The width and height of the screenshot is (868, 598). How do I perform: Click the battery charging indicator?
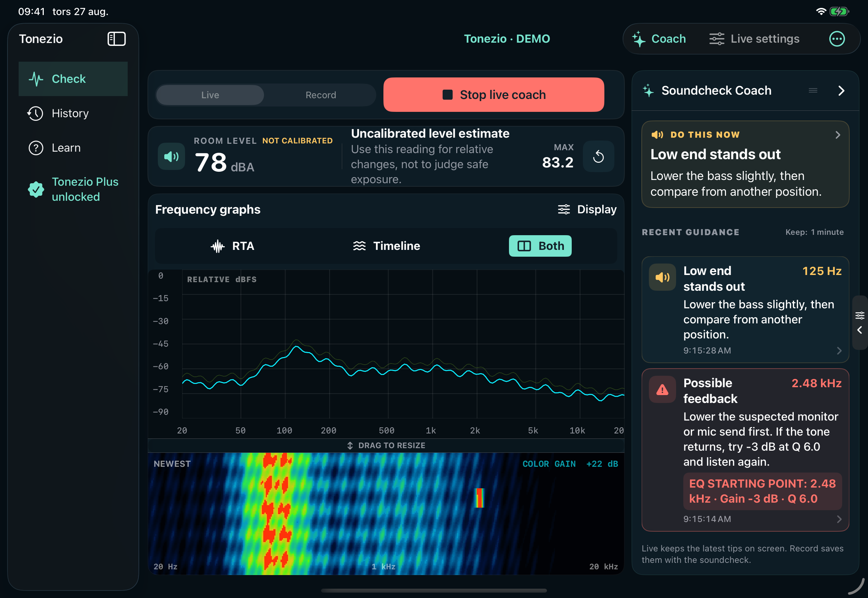pyautogui.click(x=839, y=11)
